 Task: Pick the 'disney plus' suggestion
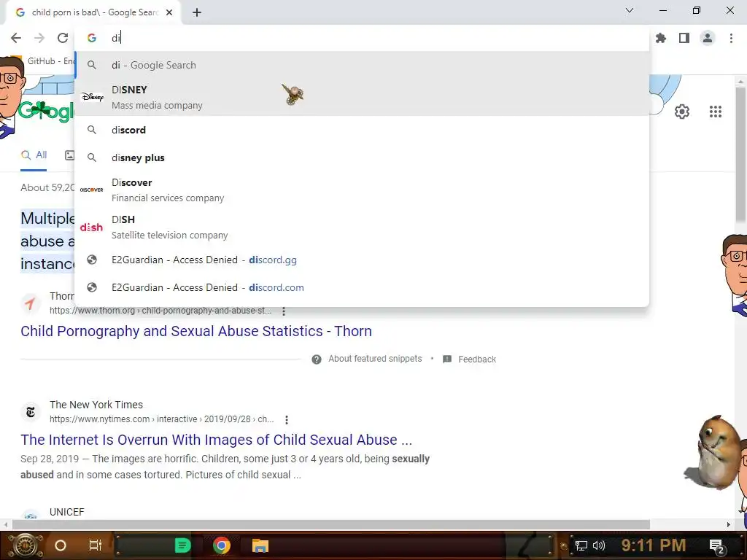pyautogui.click(x=362, y=157)
